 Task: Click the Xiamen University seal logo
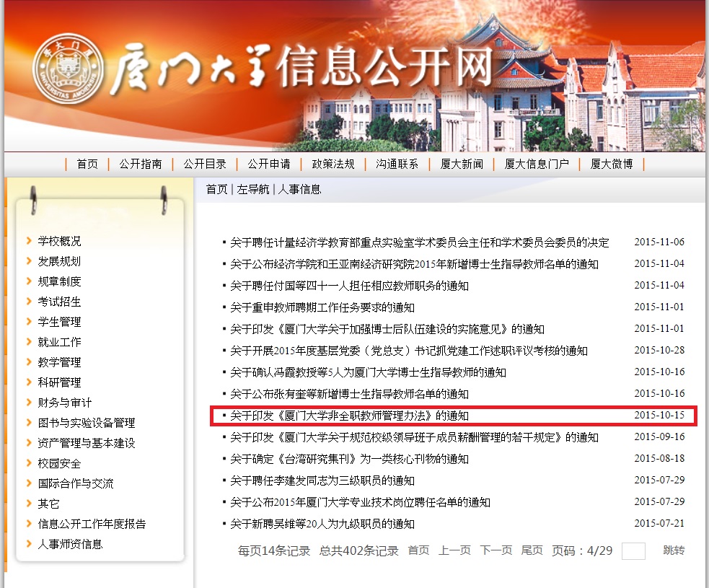click(x=69, y=69)
